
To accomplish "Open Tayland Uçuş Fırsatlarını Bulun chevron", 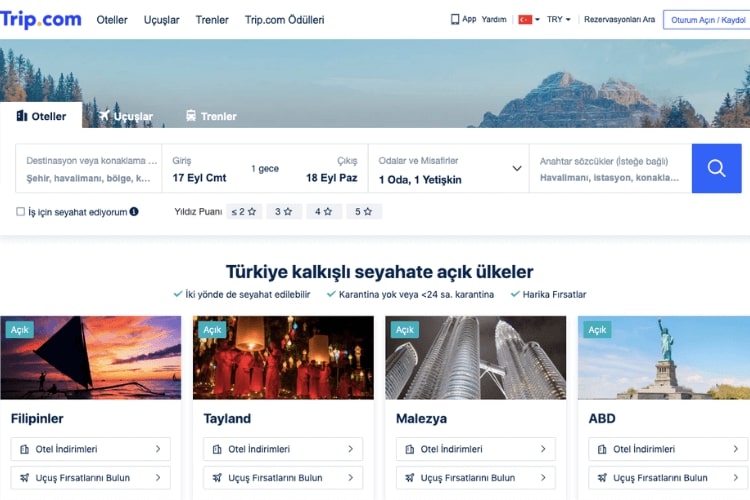I will (x=351, y=478).
